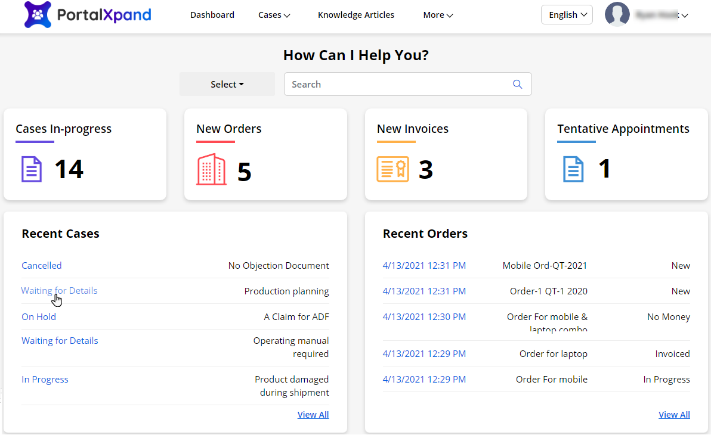Open the English language dropdown
This screenshot has width=711, height=435.
(x=567, y=15)
